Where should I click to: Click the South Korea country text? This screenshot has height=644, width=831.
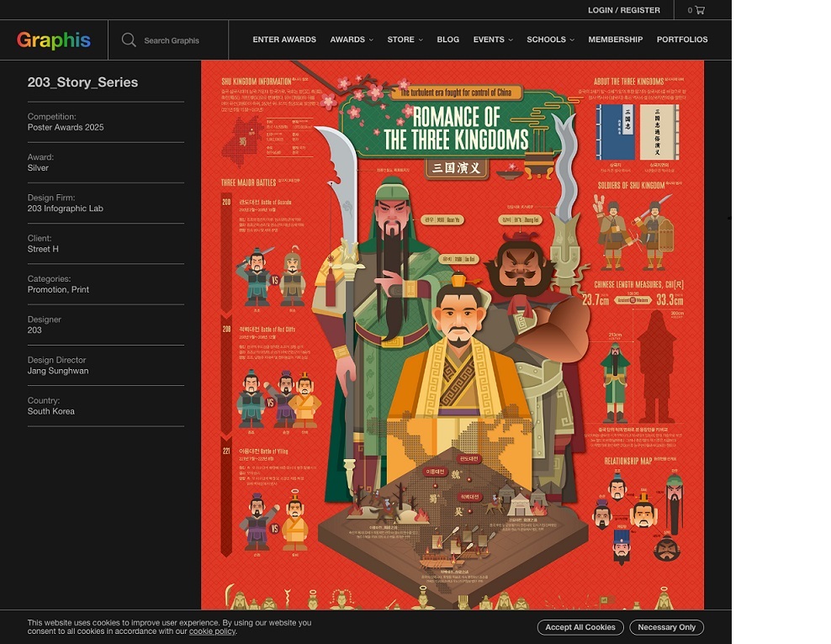pos(50,411)
